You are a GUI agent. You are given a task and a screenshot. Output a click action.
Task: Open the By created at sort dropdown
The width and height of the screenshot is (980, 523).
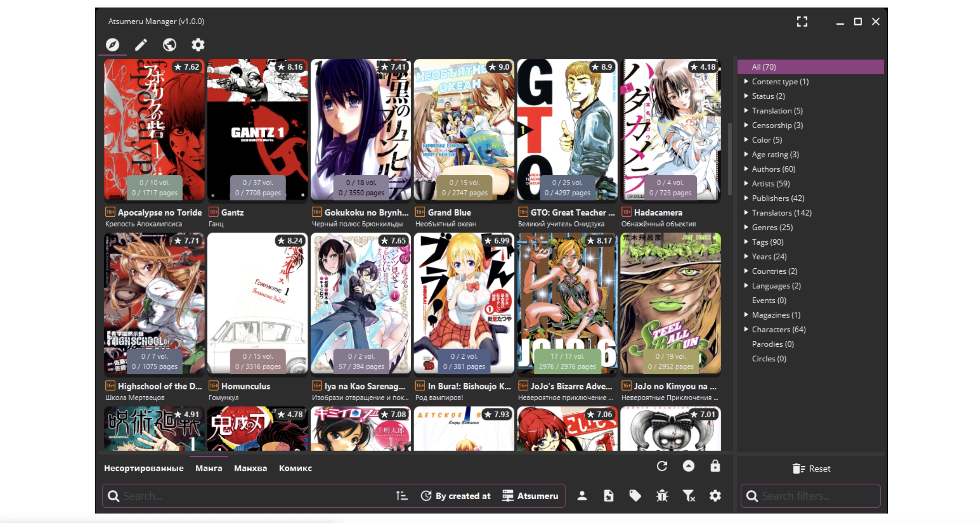pyautogui.click(x=456, y=496)
